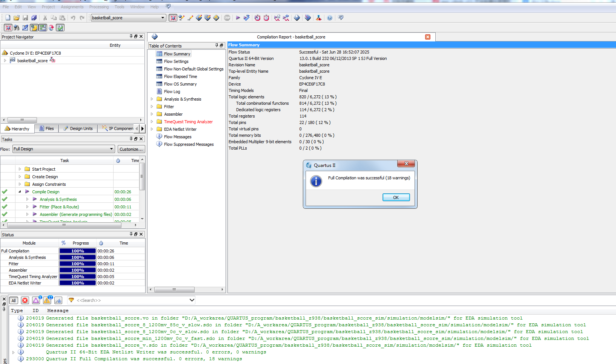Image resolution: width=616 pixels, height=364 pixels.
Task: Click the messages Search field
Action: tap(131, 300)
